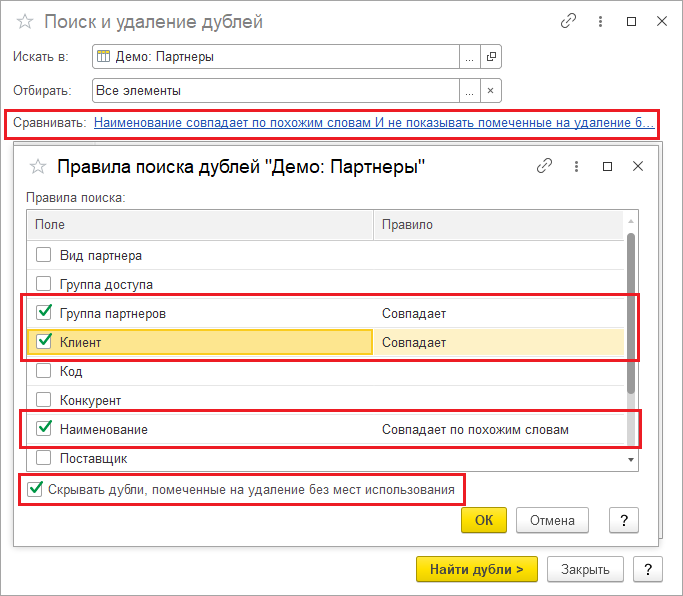
Task: Confirm rules with the ОК button
Action: [484, 520]
